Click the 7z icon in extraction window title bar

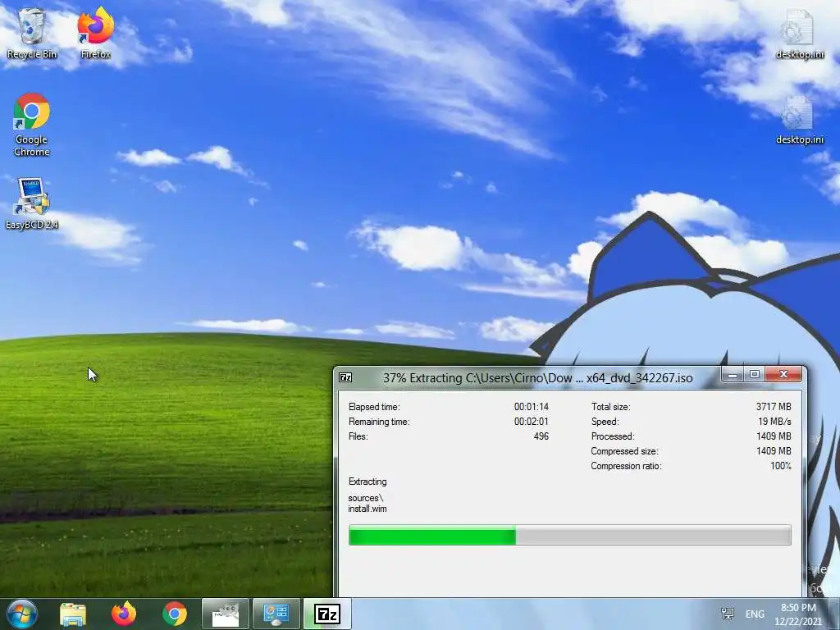pyautogui.click(x=345, y=377)
